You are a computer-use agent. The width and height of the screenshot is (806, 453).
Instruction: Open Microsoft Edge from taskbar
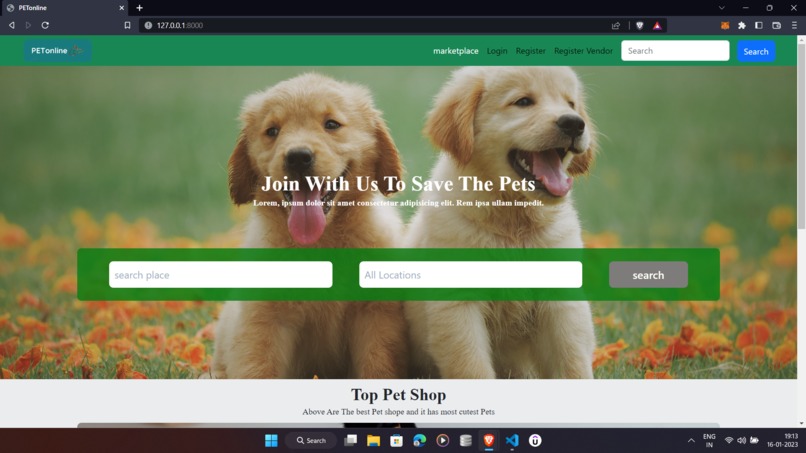[419, 441]
